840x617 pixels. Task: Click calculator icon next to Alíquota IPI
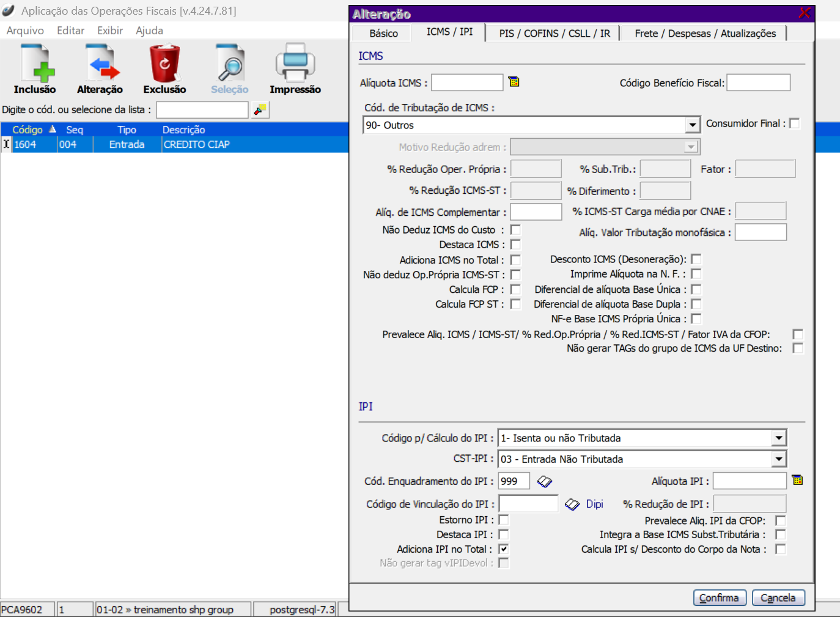pos(797,480)
